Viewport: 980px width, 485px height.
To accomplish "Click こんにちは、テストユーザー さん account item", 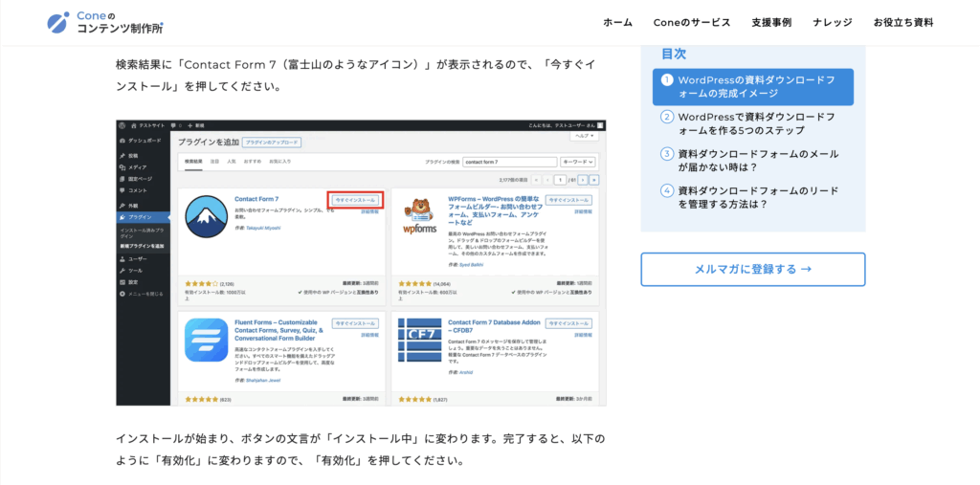I will point(566,125).
